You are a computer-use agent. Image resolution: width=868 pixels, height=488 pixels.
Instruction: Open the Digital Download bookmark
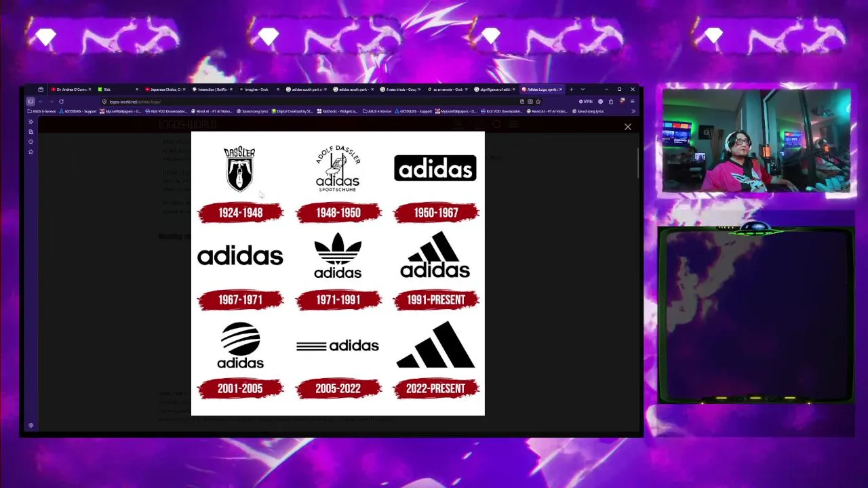click(292, 111)
